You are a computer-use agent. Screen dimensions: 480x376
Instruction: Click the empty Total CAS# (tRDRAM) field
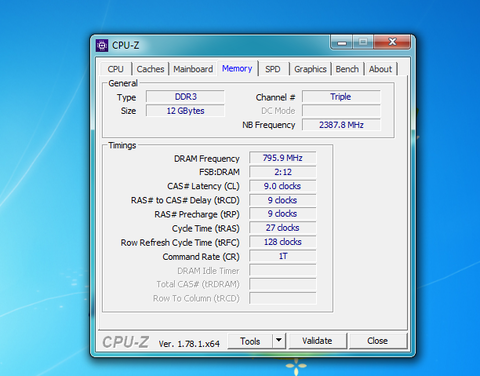point(283,284)
